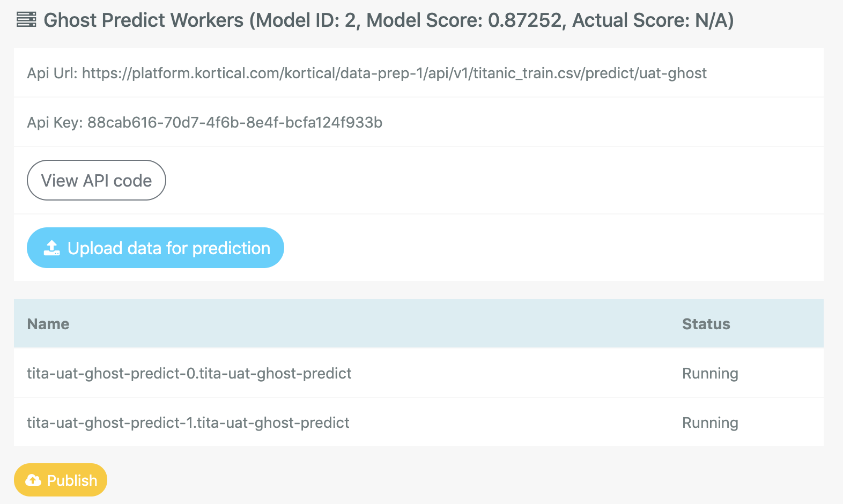Click the Api Key label
843x504 pixels.
click(55, 122)
